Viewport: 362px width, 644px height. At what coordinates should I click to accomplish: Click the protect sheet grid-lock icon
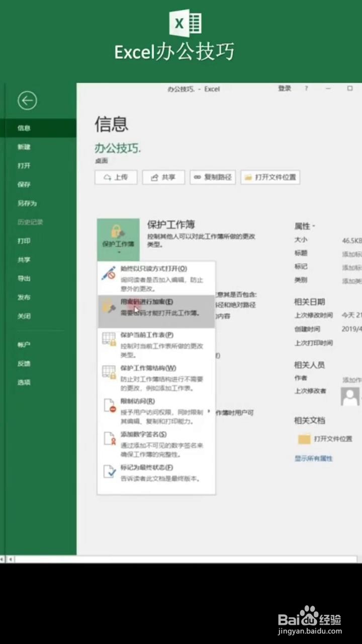pos(109,339)
